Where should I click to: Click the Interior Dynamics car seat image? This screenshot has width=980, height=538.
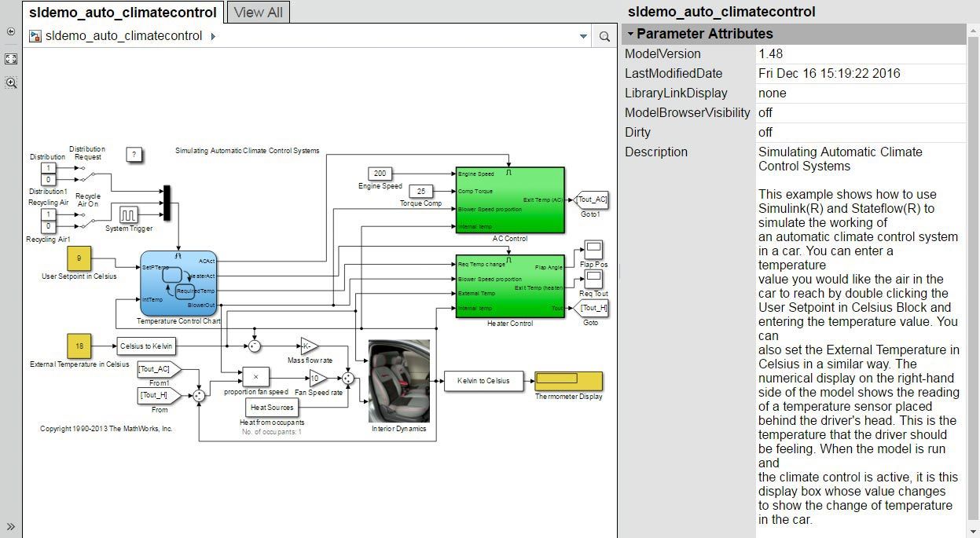tap(399, 381)
